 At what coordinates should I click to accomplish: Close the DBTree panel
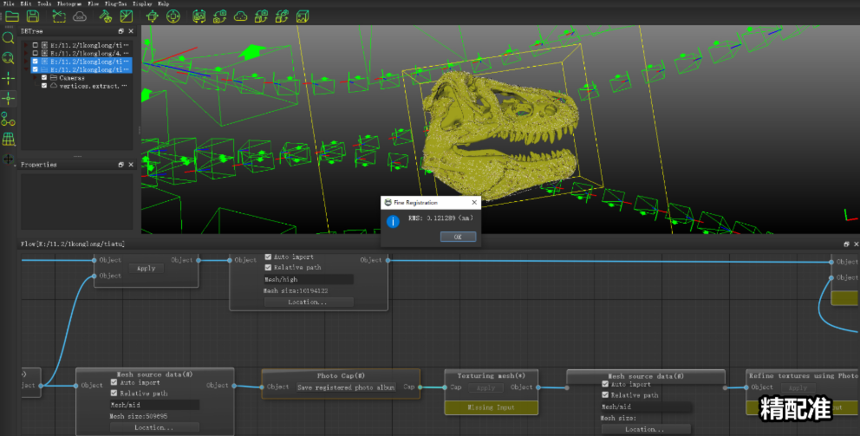pos(131,31)
